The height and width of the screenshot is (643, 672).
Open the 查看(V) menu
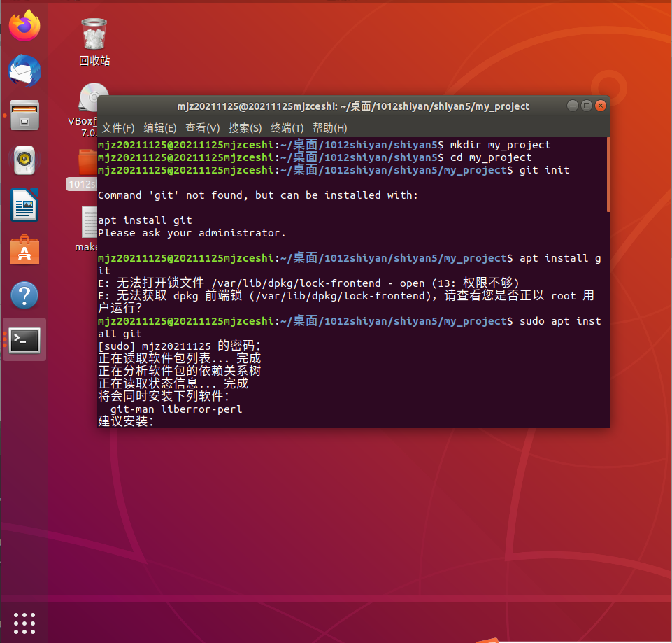pyautogui.click(x=202, y=128)
